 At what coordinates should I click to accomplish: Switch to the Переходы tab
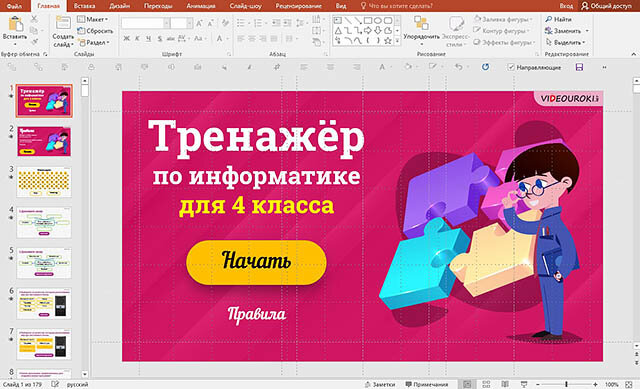click(158, 6)
